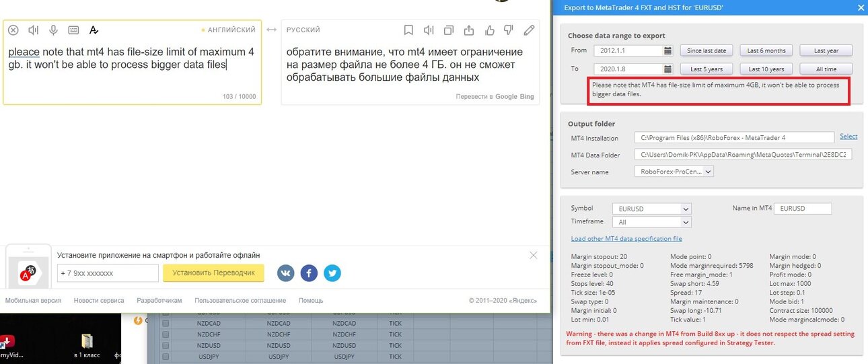Set range to Last 10 years
This screenshot has height=364, width=868.
pyautogui.click(x=766, y=69)
